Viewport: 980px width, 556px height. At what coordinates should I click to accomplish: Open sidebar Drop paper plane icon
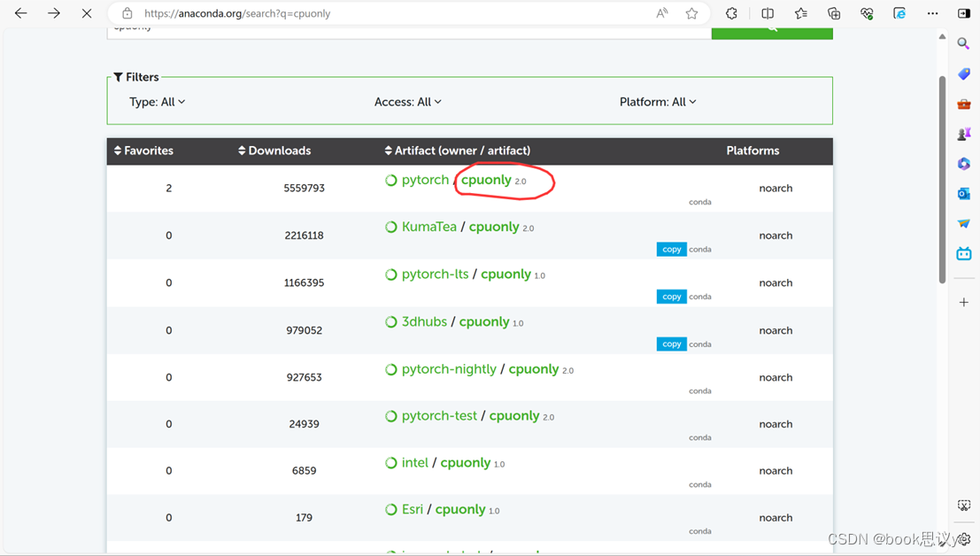pos(964,224)
